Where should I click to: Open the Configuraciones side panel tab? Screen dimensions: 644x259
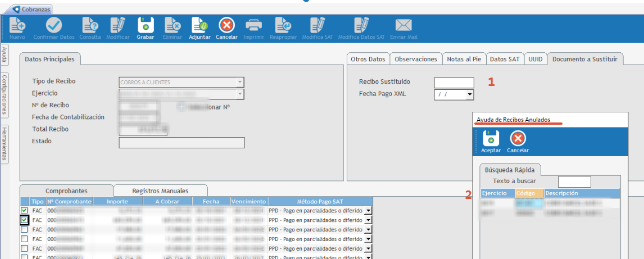4,94
